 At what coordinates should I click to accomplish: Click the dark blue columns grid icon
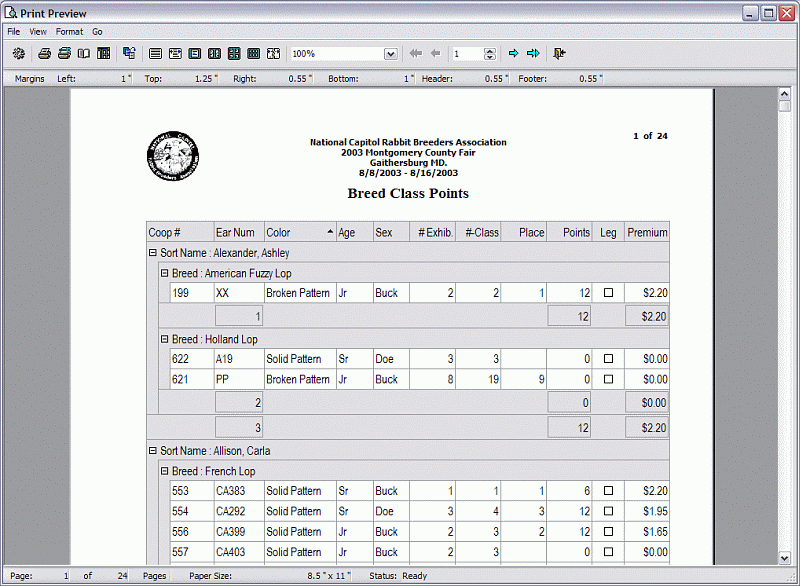104,54
